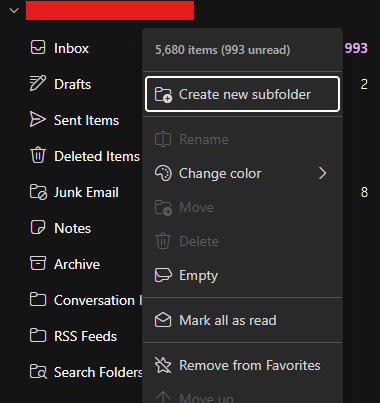
Task: Open Search Folders
Action: [98, 372]
